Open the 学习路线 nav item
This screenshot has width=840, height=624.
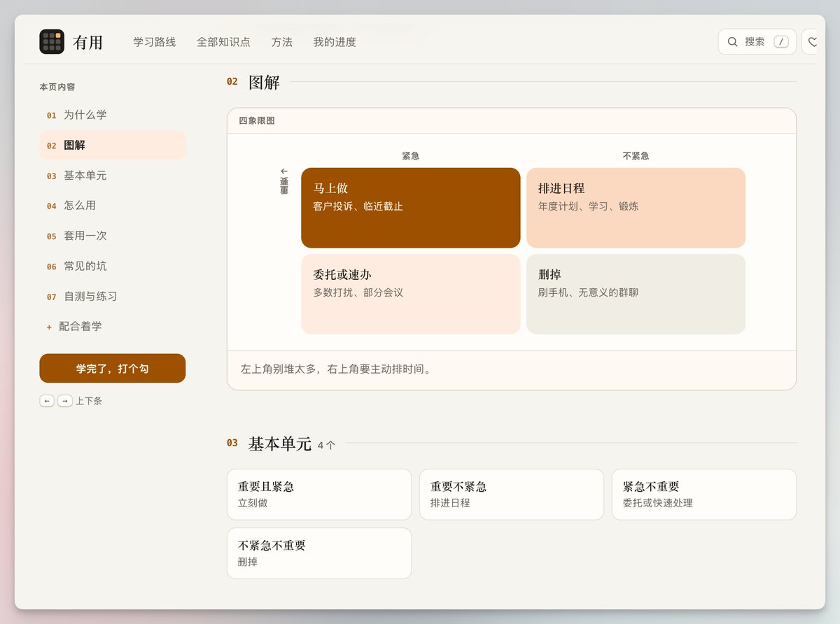[155, 42]
